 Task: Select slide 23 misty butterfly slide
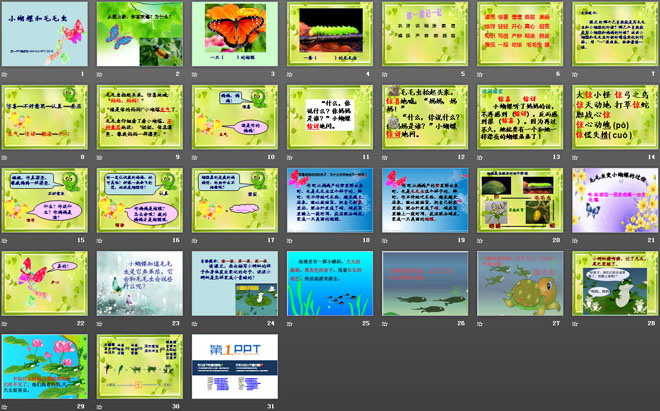(140, 283)
